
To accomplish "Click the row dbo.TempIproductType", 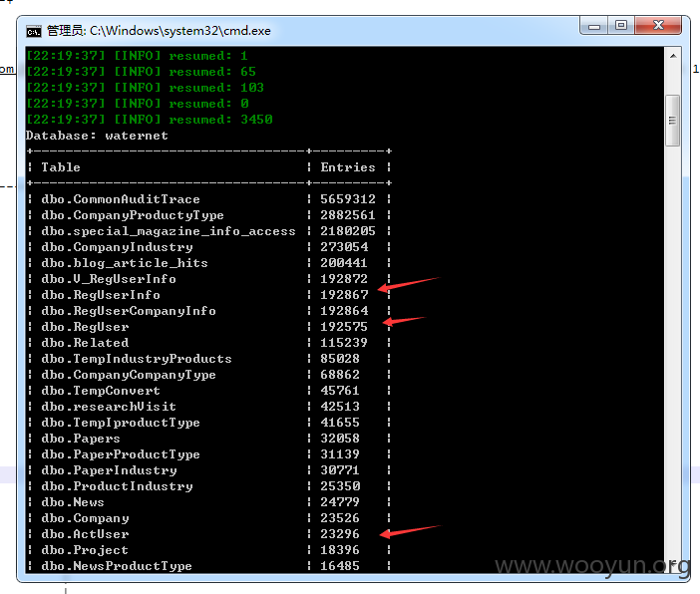I will (209, 423).
